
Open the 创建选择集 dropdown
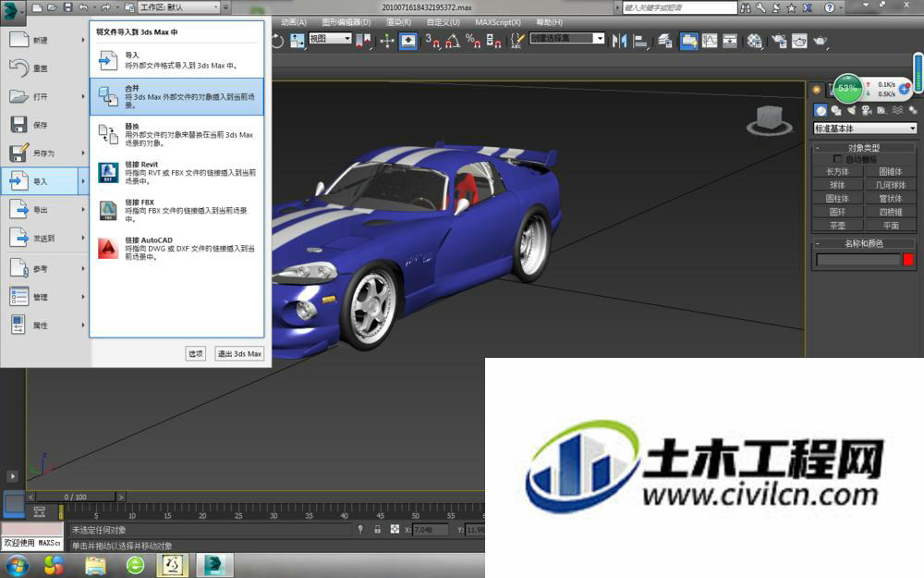pos(567,38)
